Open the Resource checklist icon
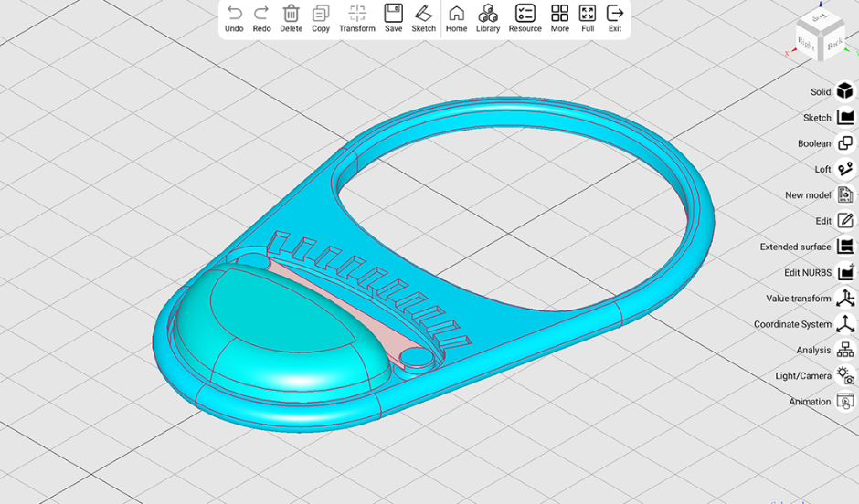 click(525, 13)
